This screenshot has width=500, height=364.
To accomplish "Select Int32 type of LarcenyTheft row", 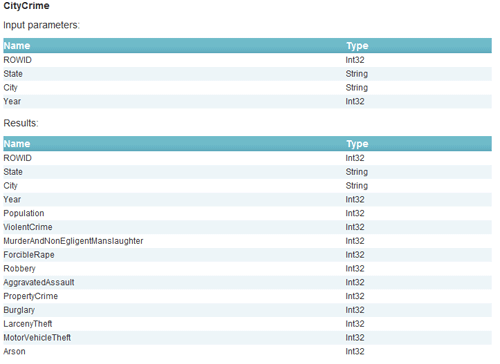I will coord(355,324).
